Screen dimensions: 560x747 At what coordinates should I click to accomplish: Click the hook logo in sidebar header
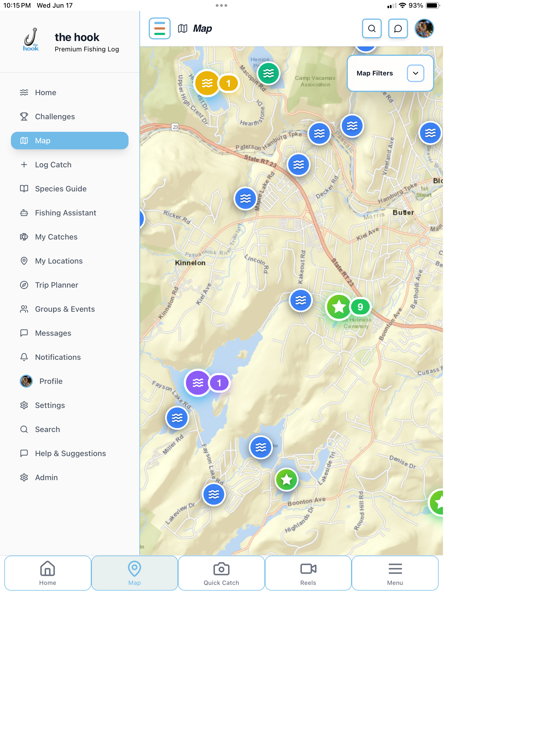[31, 40]
